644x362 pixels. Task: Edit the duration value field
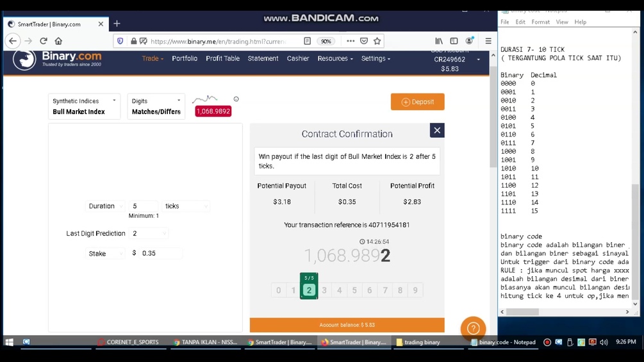coord(144,206)
